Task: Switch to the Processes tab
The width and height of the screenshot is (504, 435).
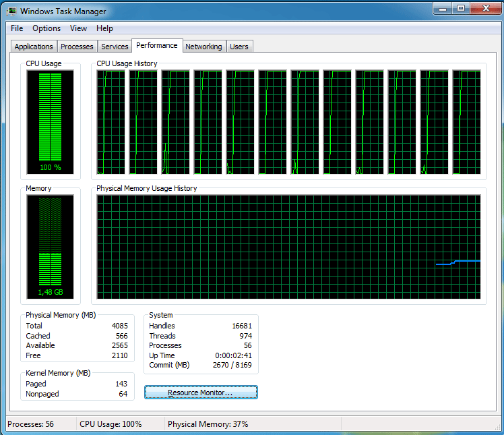Action: tap(77, 47)
